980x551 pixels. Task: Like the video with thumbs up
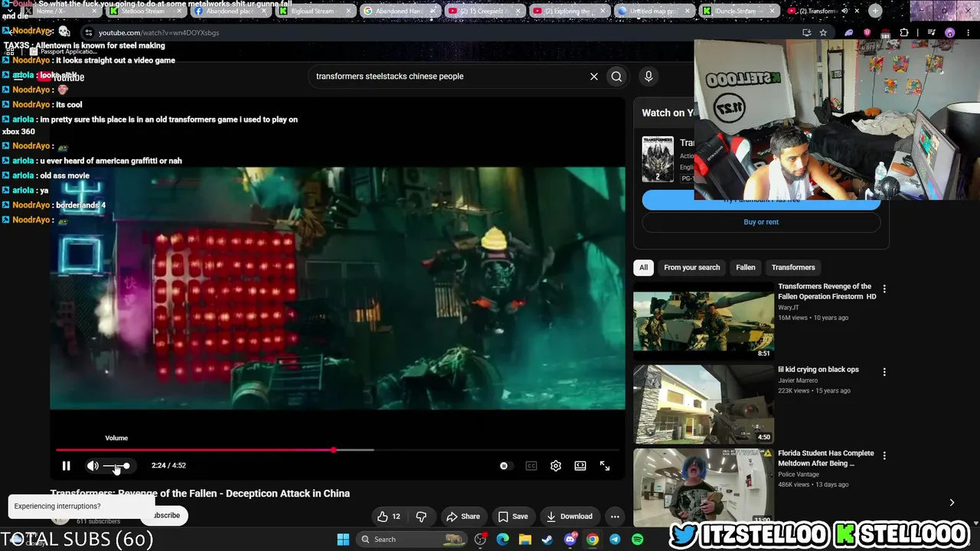[x=389, y=517]
